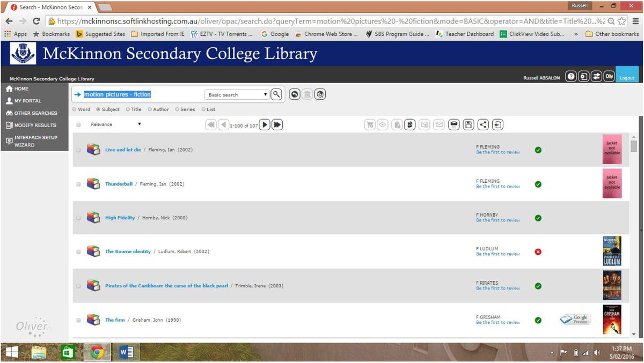Open the Teacher Dashboard bookmark
The image size is (644, 363).
[x=464, y=34]
